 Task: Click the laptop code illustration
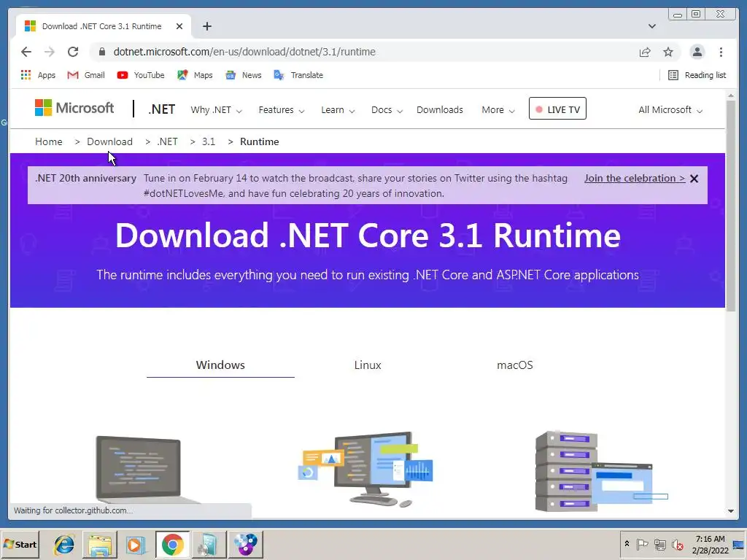pyautogui.click(x=146, y=470)
